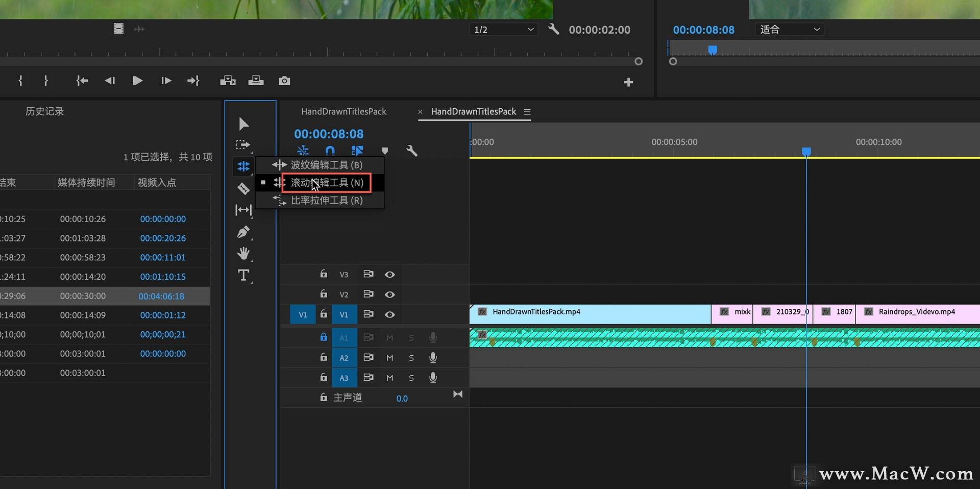Toggle V3 track lock
This screenshot has height=489, width=980.
[x=324, y=274]
